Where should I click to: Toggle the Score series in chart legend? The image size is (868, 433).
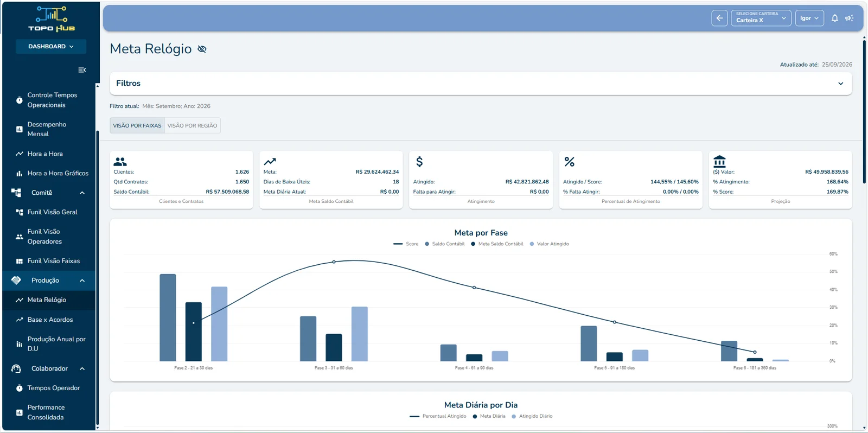pos(406,244)
